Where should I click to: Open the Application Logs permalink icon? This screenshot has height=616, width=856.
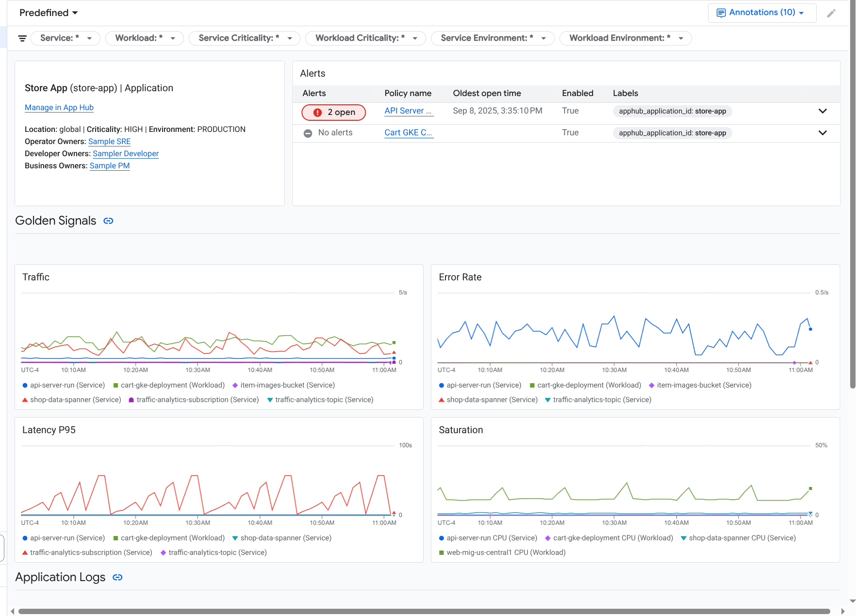117,577
